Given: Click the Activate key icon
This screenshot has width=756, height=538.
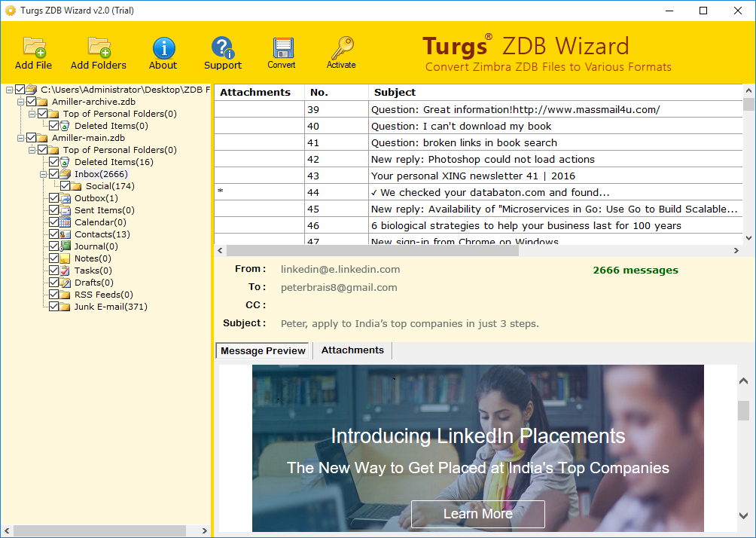Looking at the screenshot, I should (x=343, y=47).
